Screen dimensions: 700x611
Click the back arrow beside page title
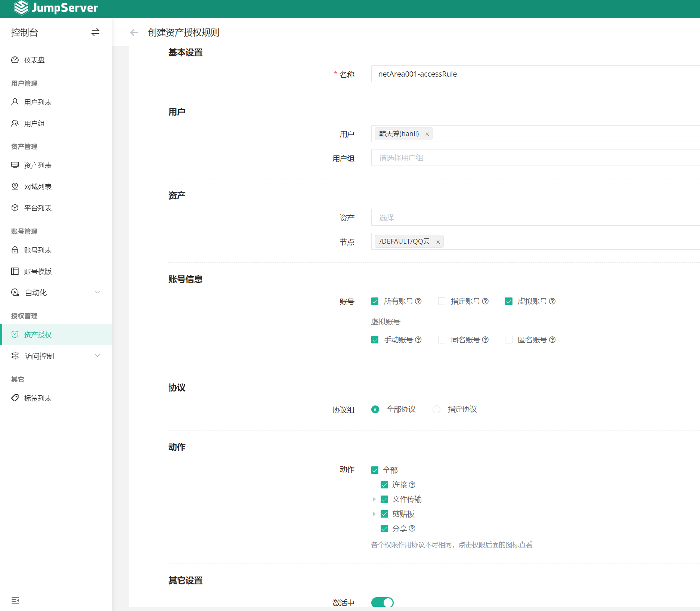(x=134, y=33)
